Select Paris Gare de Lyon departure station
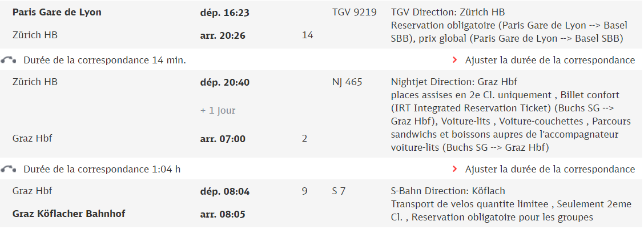 point(57,13)
